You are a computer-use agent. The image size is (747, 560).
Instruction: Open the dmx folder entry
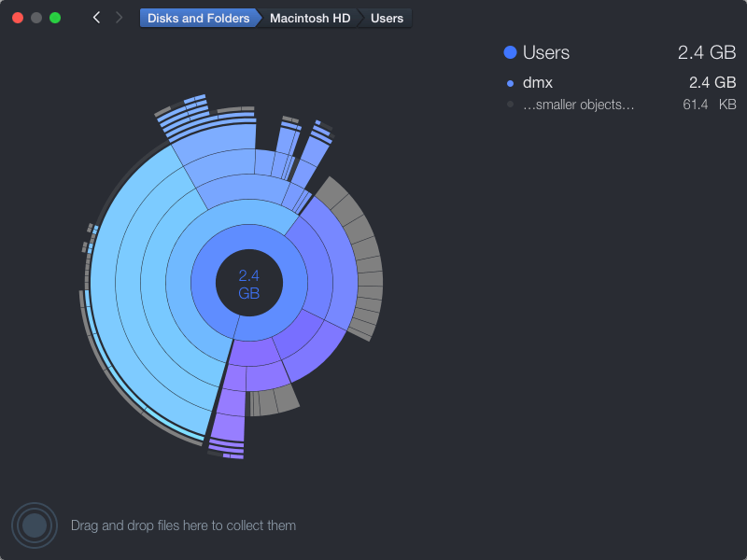tap(539, 83)
